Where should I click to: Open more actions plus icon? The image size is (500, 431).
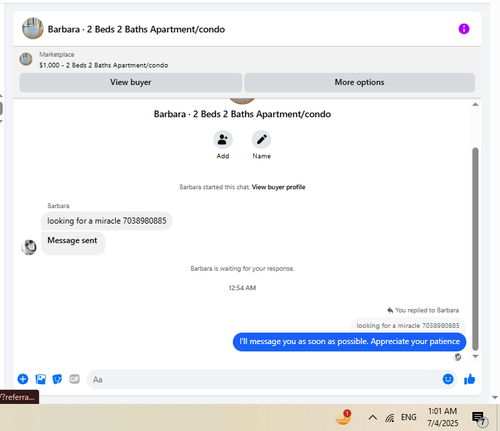click(x=23, y=379)
